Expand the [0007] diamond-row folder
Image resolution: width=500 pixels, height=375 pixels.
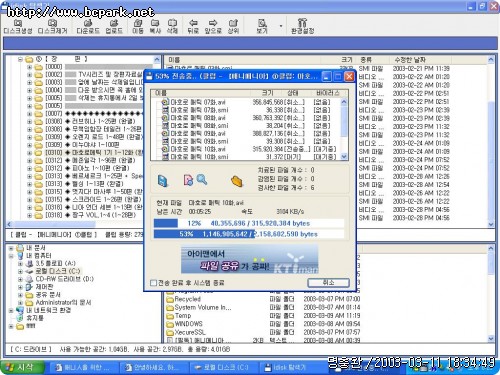(x=30, y=114)
